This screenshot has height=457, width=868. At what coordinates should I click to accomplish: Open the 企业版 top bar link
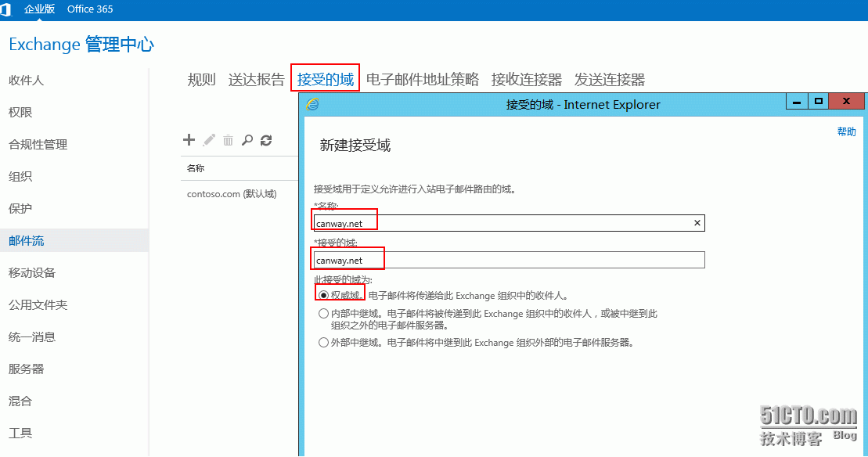[39, 9]
